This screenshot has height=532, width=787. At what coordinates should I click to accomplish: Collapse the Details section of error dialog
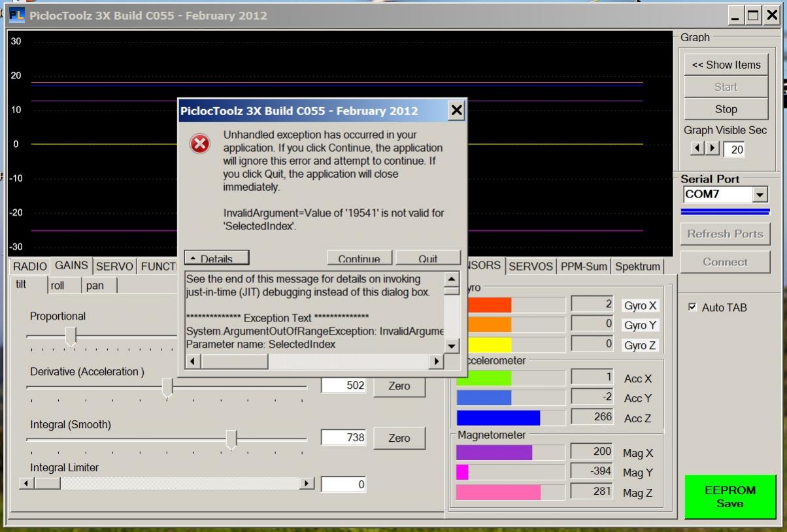[x=216, y=258]
